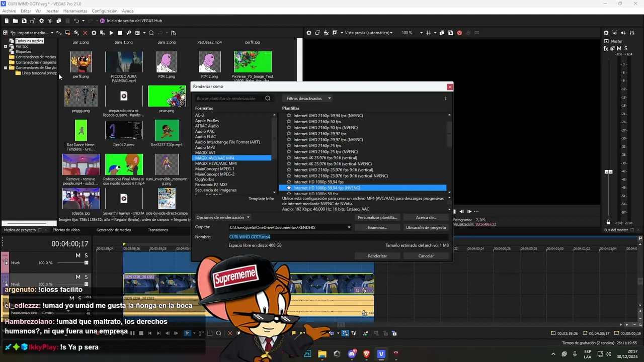Mute the Master bus
644x362 pixels.
point(619,49)
